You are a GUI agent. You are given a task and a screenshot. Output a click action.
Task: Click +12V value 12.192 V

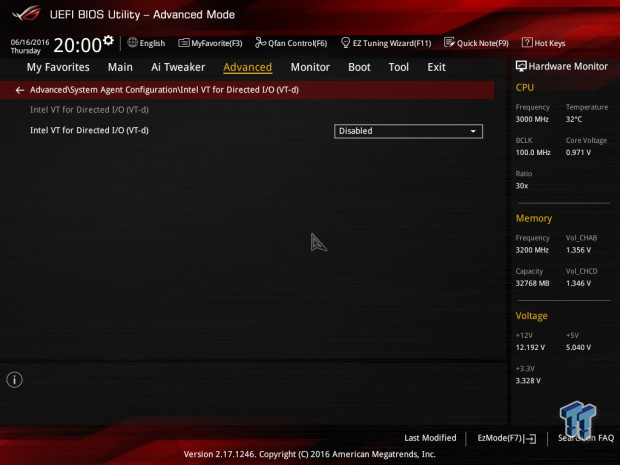pyautogui.click(x=530, y=347)
